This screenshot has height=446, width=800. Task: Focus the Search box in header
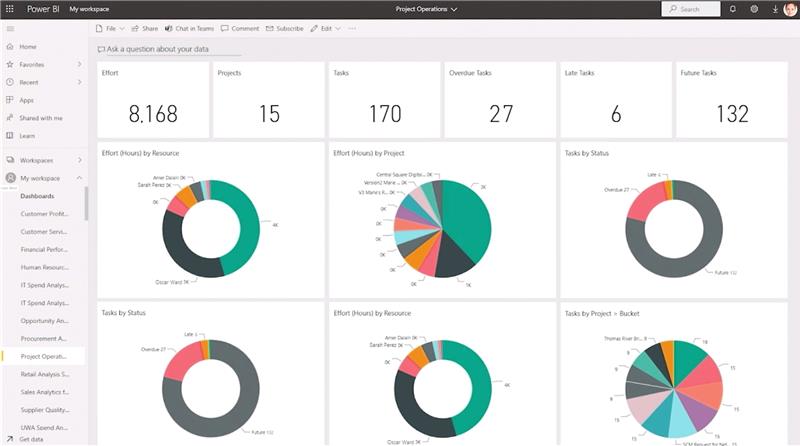point(691,9)
